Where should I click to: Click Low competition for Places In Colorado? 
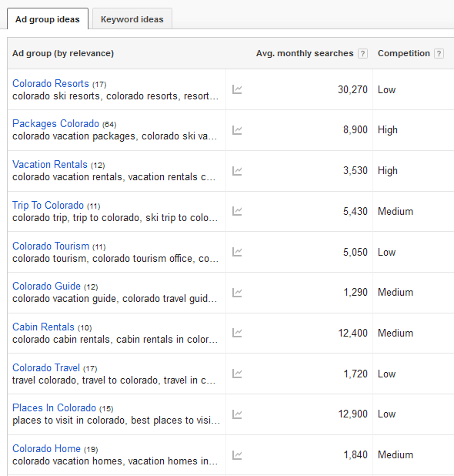pyautogui.click(x=386, y=414)
